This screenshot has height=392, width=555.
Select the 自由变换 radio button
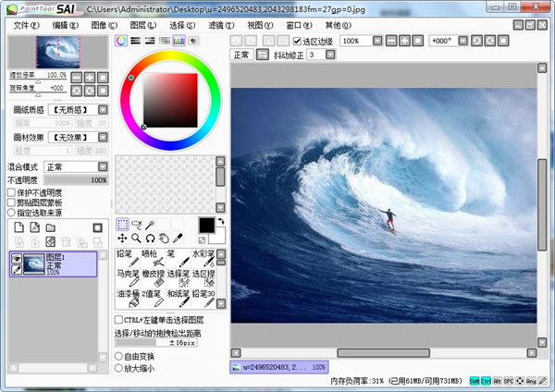[118, 356]
